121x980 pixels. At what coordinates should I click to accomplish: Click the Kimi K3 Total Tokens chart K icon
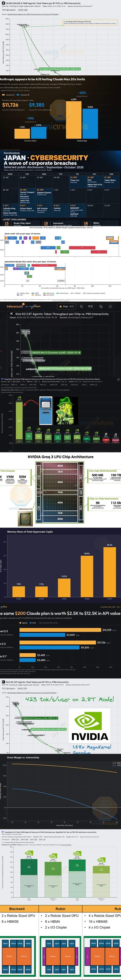(3, 682)
